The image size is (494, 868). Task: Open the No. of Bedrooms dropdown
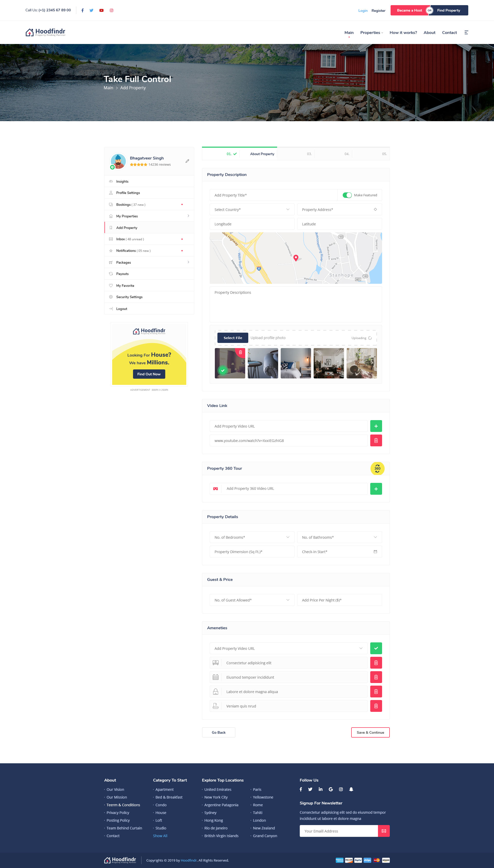[252, 537]
